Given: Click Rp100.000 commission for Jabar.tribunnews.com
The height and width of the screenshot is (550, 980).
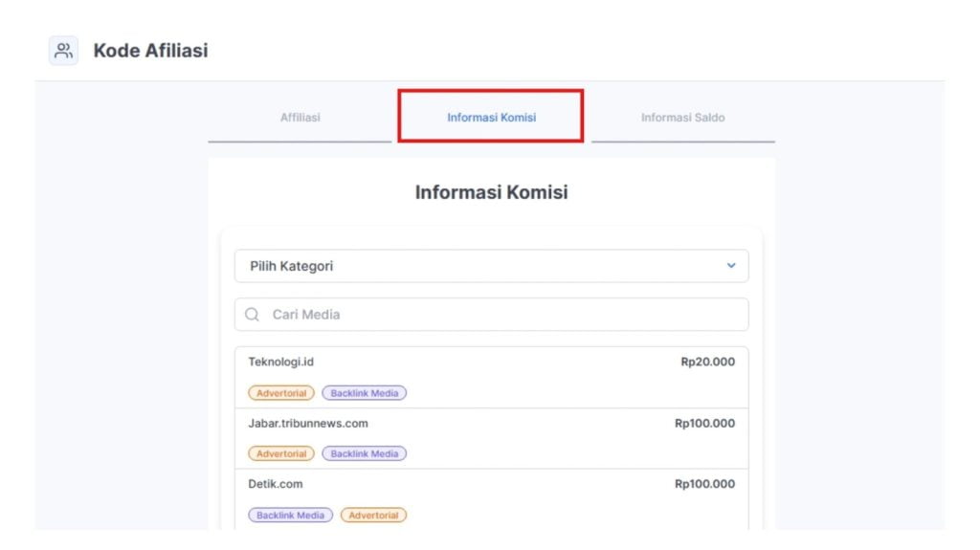Looking at the screenshot, I should tap(704, 423).
